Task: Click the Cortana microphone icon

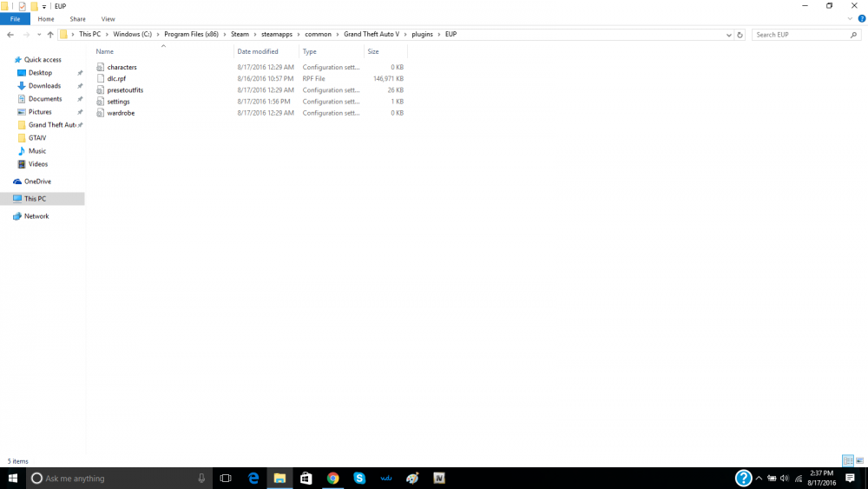Action: [201, 478]
